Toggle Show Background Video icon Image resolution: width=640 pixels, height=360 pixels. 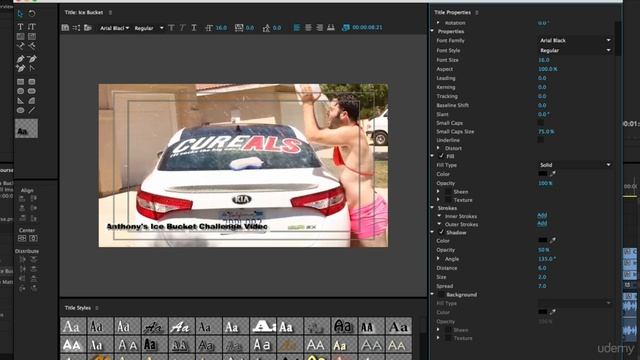click(x=346, y=27)
